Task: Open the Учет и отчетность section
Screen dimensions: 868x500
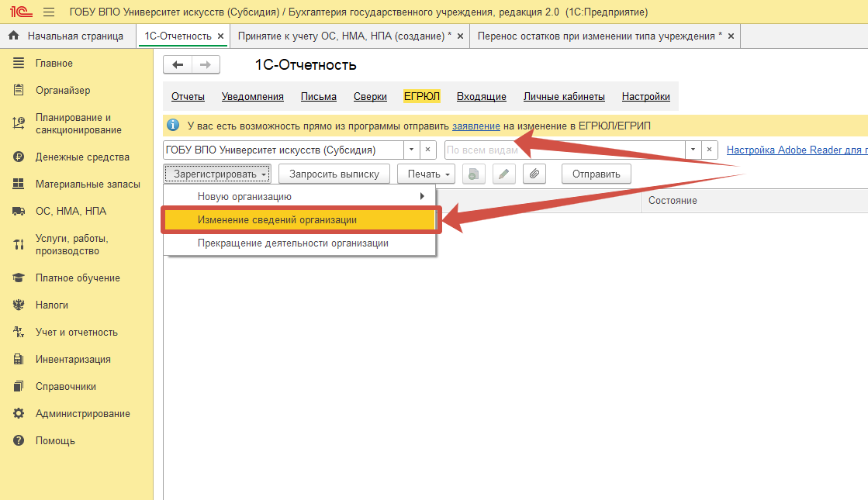Action: (77, 333)
